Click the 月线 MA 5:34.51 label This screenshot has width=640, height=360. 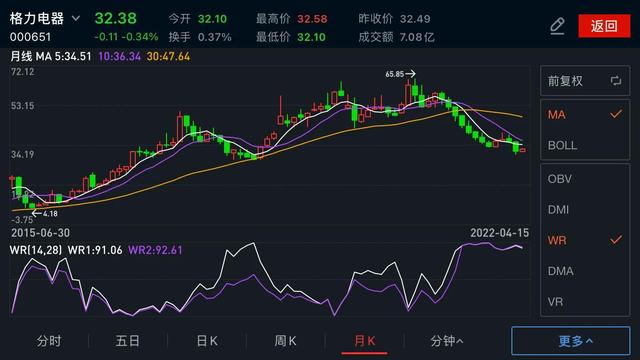(51, 56)
